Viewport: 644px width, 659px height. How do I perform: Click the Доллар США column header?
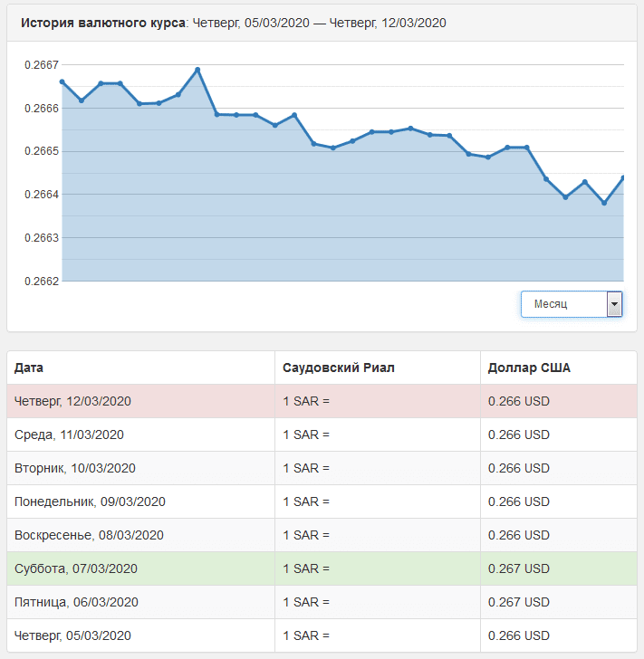pos(529,368)
